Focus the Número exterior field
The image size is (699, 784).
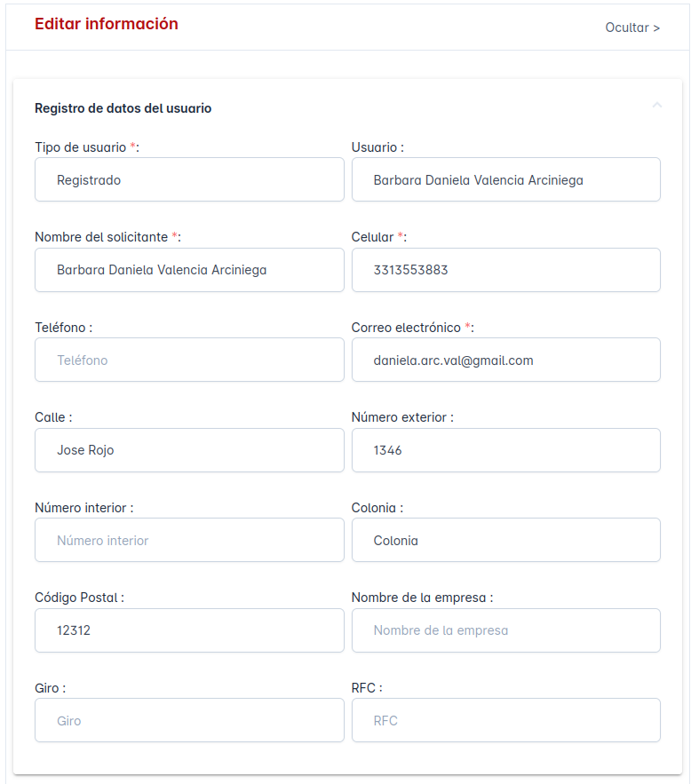[505, 450]
